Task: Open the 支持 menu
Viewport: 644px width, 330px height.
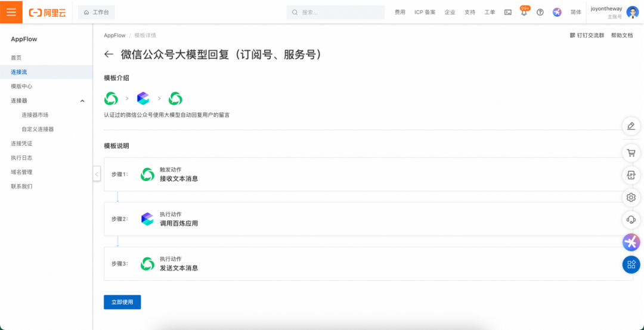Action: pyautogui.click(x=469, y=13)
